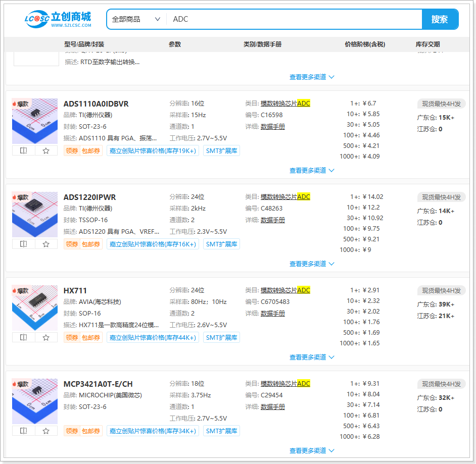Click the compare icon under MCP3421A0T-E/CH
The height and width of the screenshot is (464, 476).
pyautogui.click(x=23, y=431)
